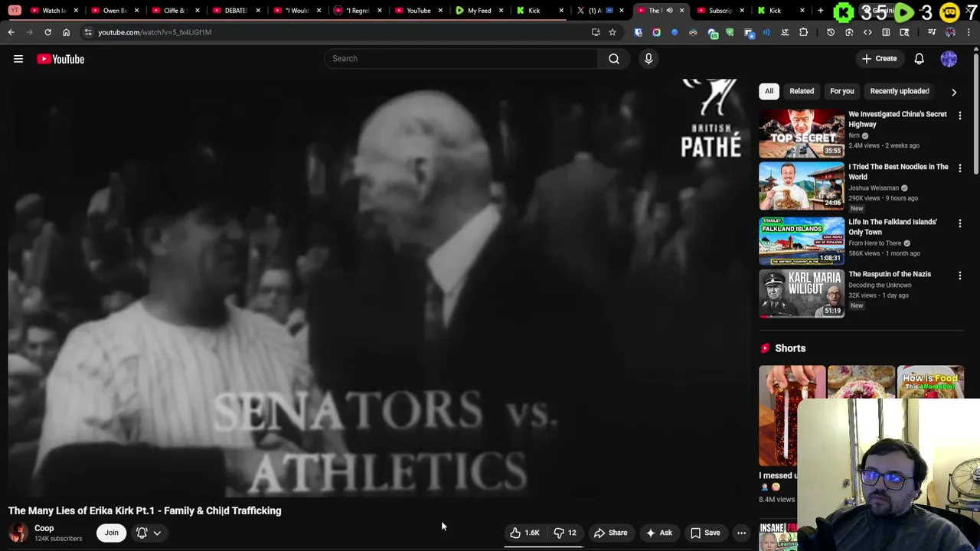This screenshot has height=551, width=980.
Task: Mute audio on the playing tab
Action: pyautogui.click(x=669, y=11)
